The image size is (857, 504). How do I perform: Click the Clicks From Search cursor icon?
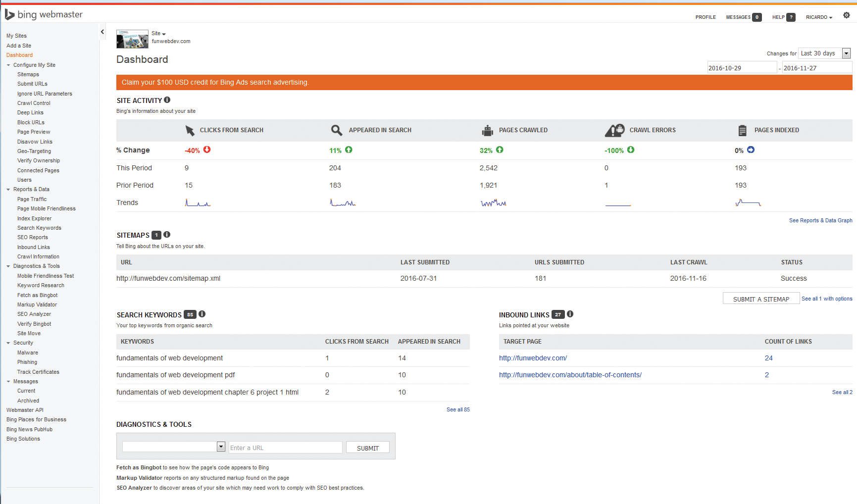click(x=190, y=130)
